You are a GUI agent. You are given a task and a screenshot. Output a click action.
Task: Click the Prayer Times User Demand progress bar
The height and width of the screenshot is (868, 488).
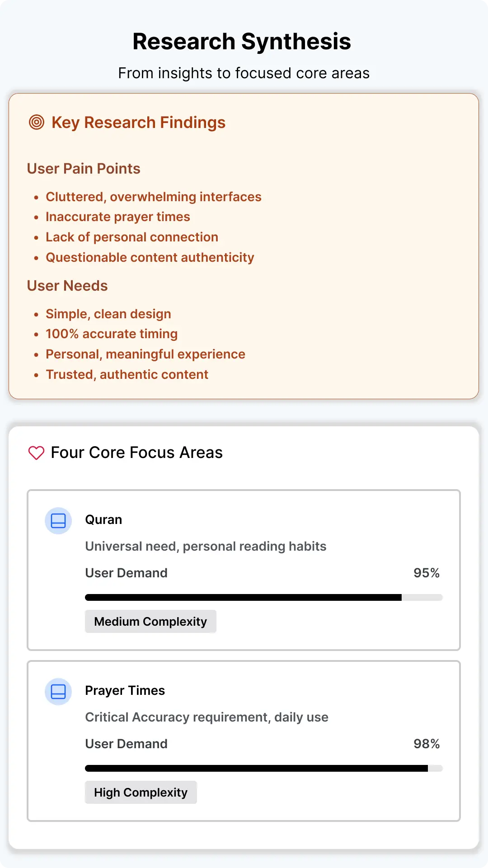tap(264, 769)
